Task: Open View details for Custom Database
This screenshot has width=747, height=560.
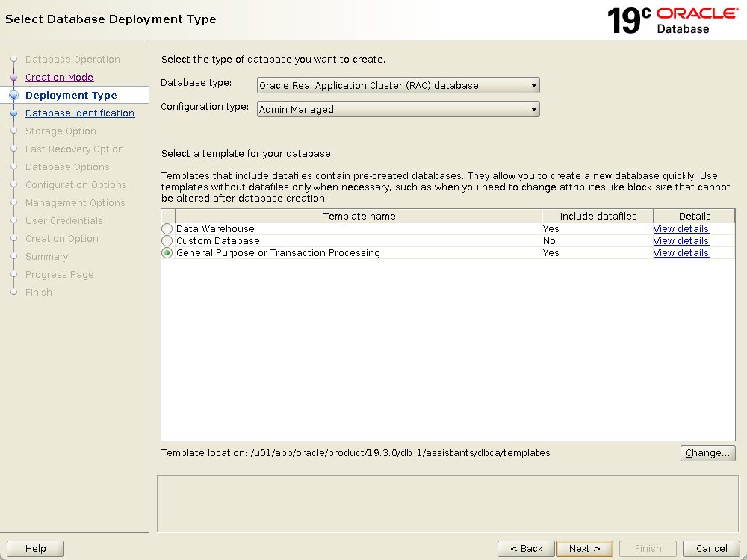Action: 681,241
